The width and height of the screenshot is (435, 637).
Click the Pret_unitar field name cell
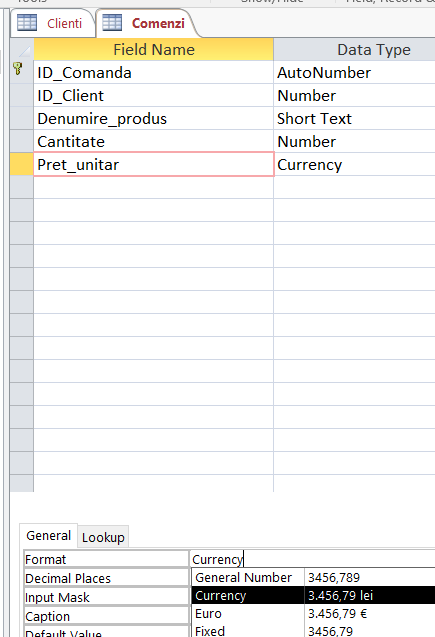tap(154, 165)
